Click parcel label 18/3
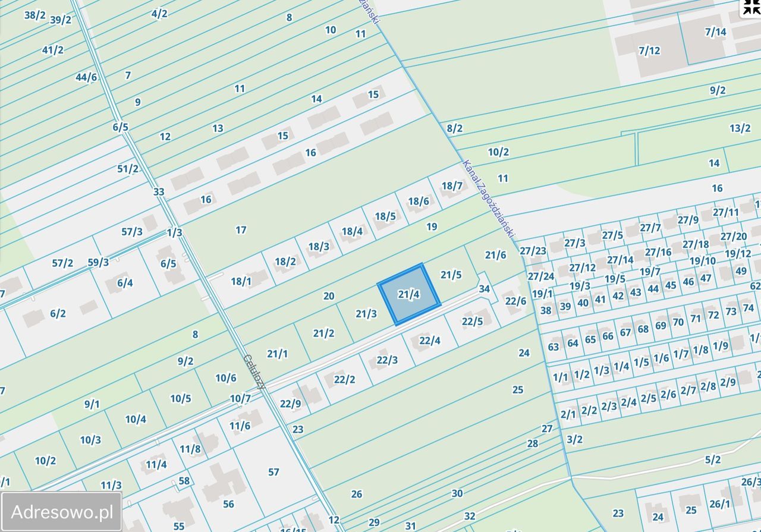This screenshot has width=761, height=532. (x=319, y=245)
